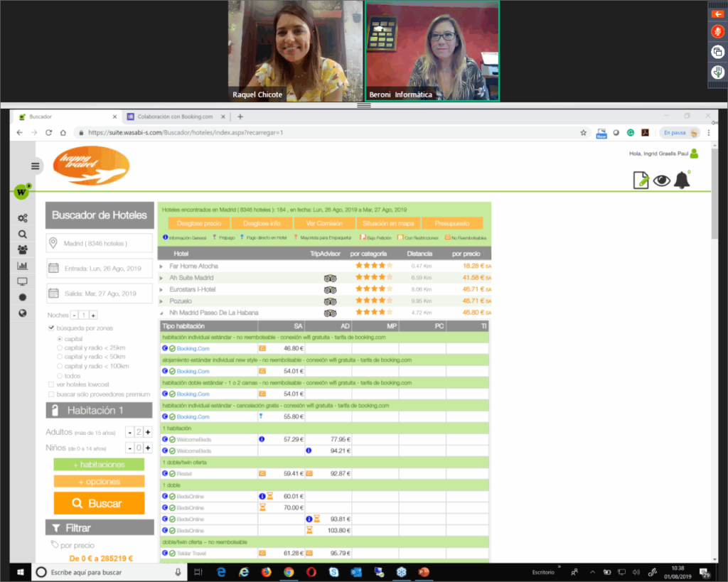Expand the Far Home Atocha hotel row
Viewport: 728px width, 582px height.
tap(161, 267)
